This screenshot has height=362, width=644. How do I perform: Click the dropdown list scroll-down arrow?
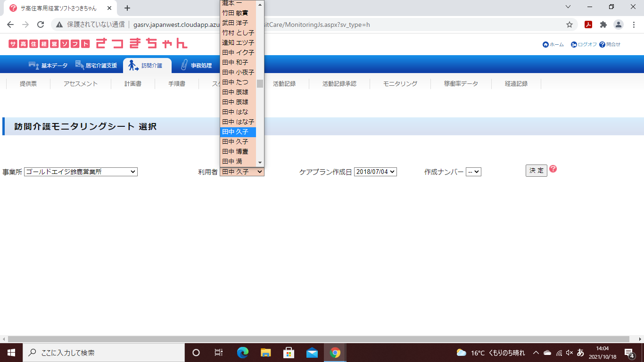[x=260, y=162]
